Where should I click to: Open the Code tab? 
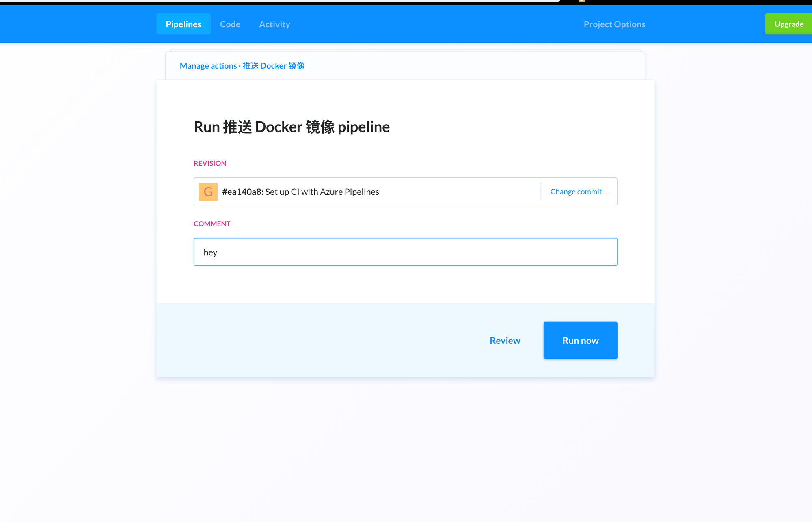(x=230, y=24)
